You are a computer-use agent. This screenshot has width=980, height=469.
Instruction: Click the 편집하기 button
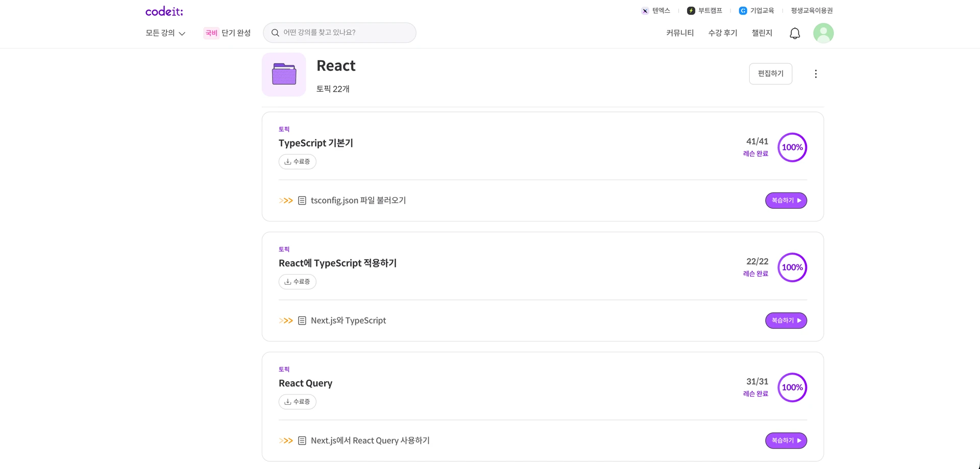pos(770,74)
